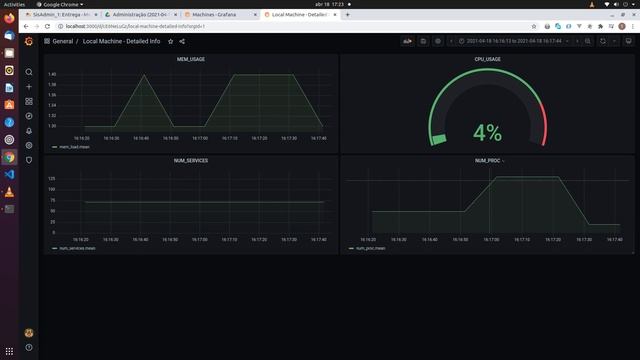Launch Firefox from the dock

pyautogui.click(x=9, y=18)
